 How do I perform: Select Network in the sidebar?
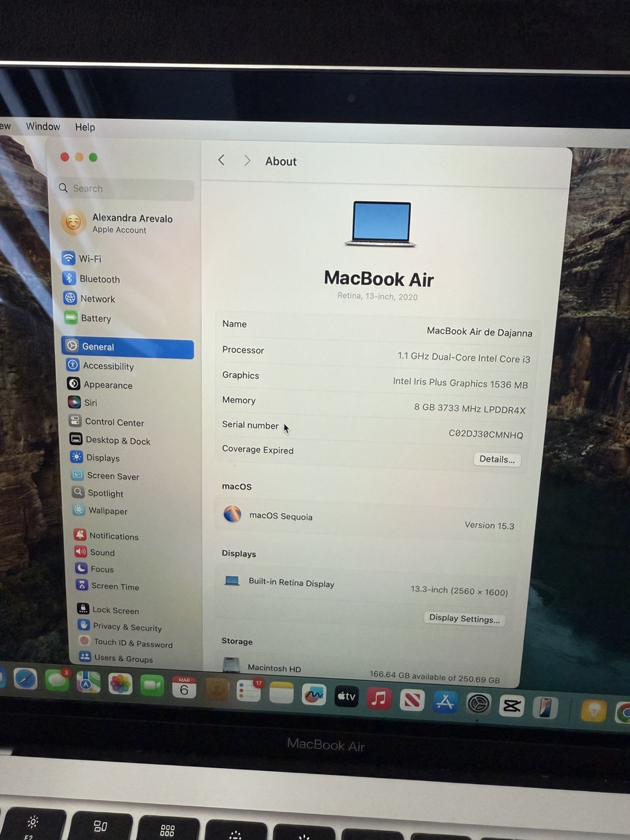89,299
